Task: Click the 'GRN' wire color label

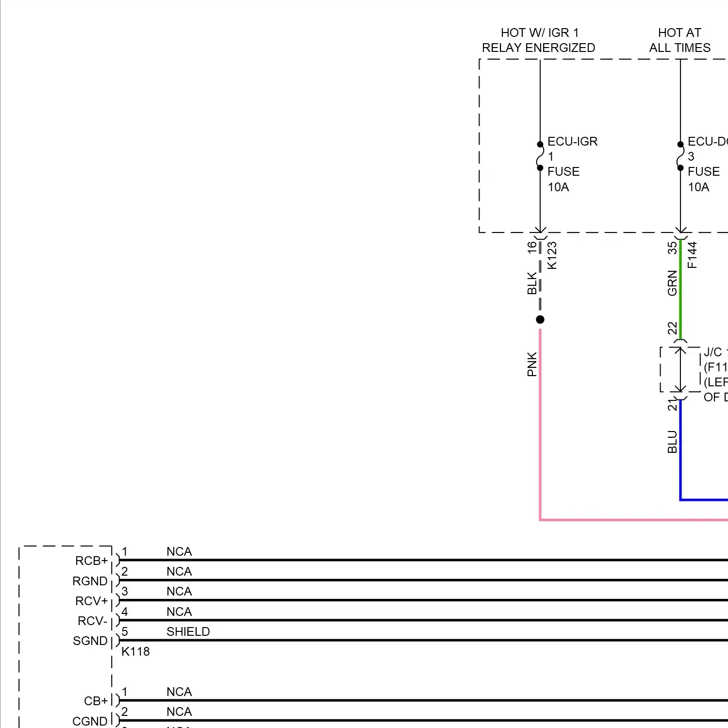Action: pyautogui.click(x=672, y=283)
